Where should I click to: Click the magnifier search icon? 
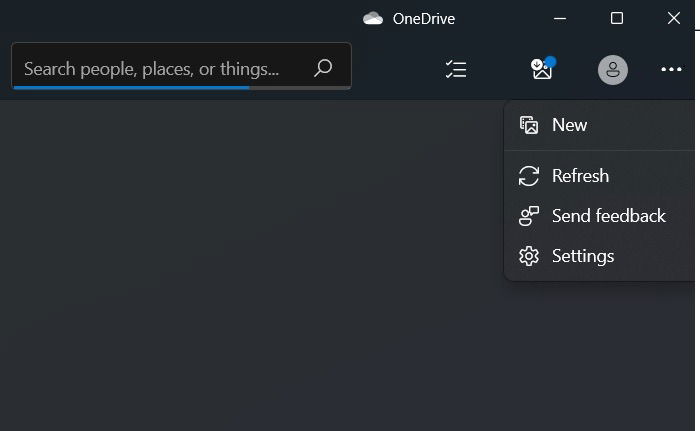coord(323,68)
